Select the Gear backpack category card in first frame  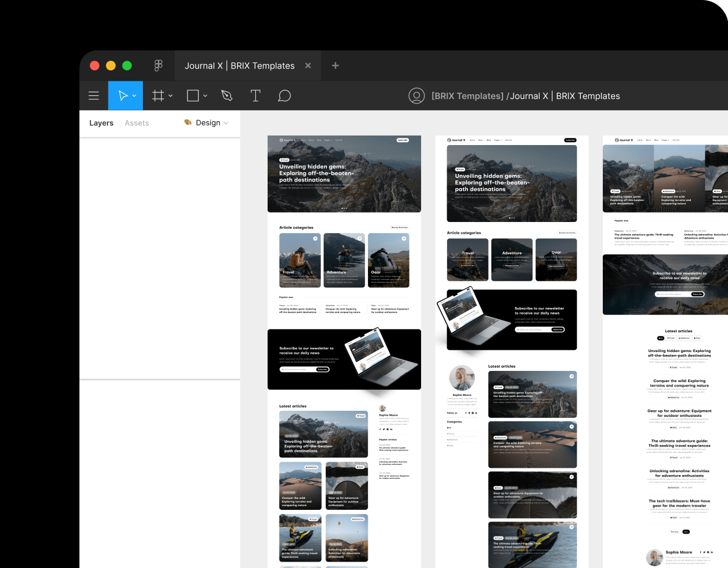[388, 260]
